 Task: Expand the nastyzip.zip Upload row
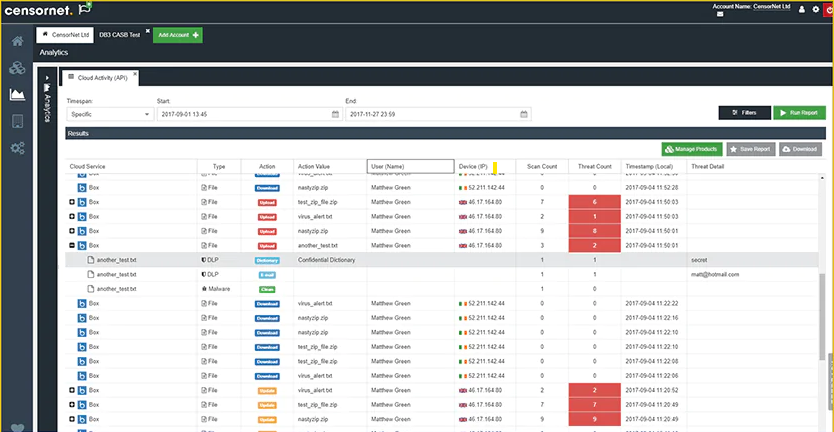(72, 231)
